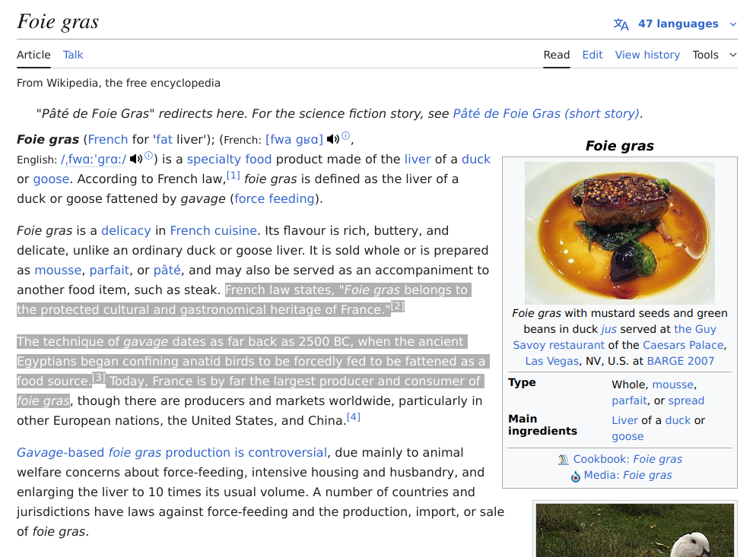Follow the Pâté de Foie Gras short story link
756x557 pixels.
546,114
